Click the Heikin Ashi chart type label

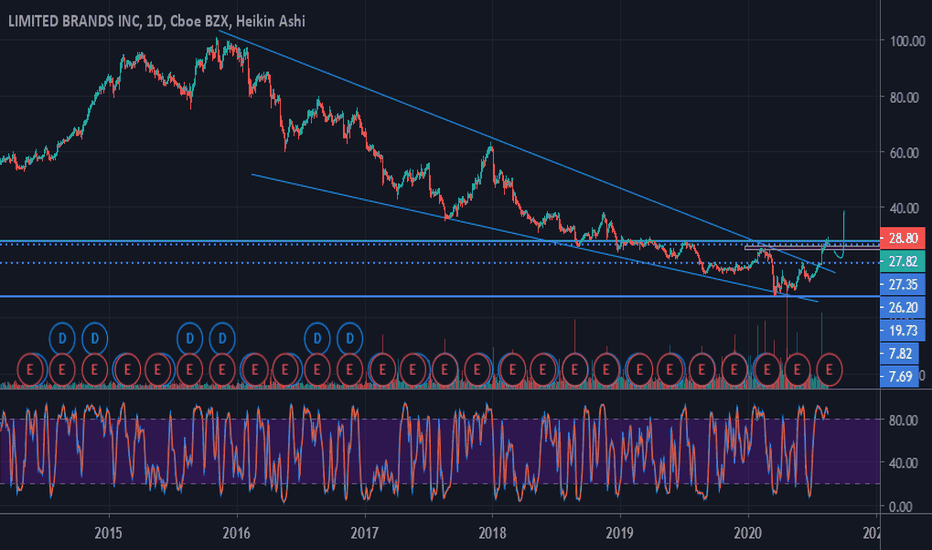click(x=270, y=21)
